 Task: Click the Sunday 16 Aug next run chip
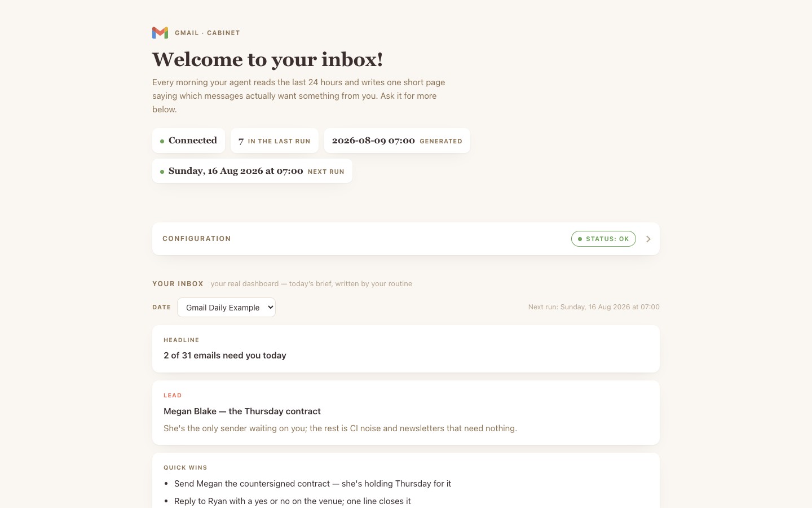252,171
